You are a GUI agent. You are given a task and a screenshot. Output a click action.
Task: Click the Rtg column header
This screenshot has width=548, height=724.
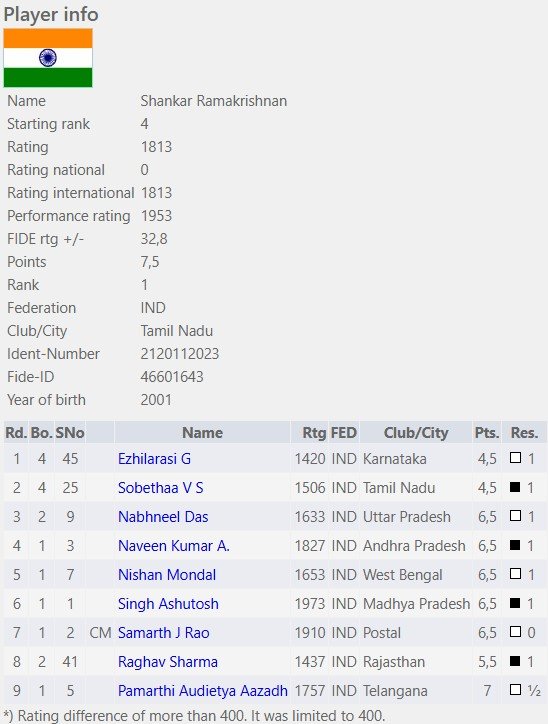(314, 433)
